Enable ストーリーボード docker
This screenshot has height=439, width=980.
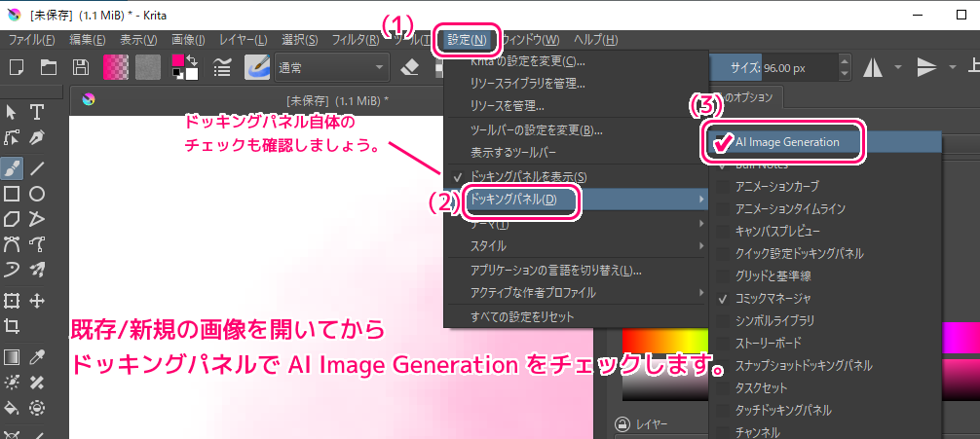825,344
